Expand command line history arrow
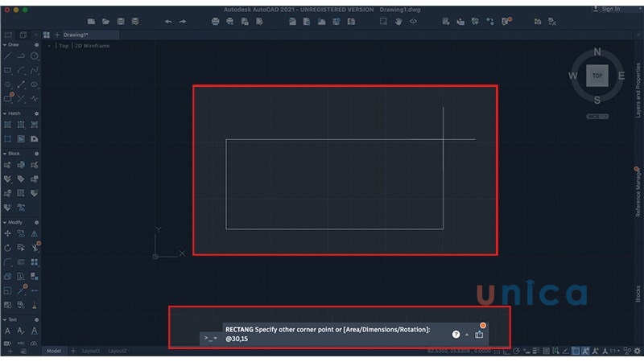Image resolution: width=644 pixels, height=362 pixels. click(467, 335)
